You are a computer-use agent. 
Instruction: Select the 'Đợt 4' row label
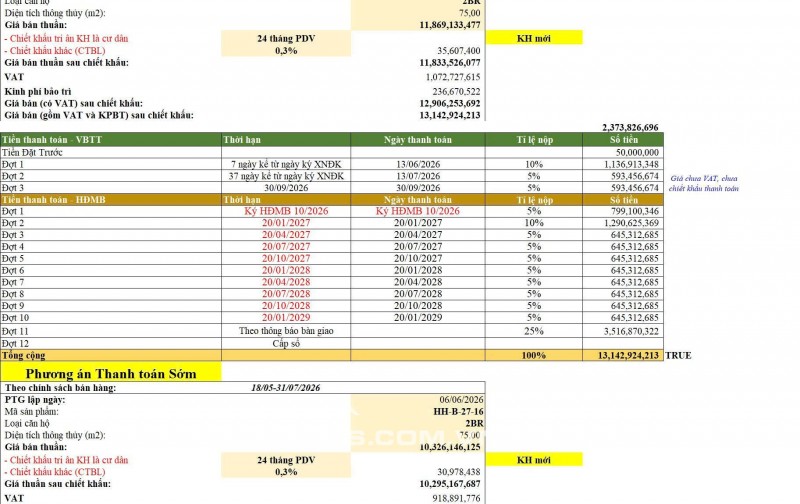[x=13, y=246]
